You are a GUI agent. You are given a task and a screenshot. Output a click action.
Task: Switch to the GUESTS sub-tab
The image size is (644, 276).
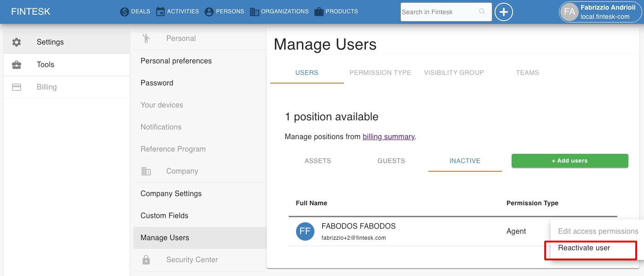(392, 161)
